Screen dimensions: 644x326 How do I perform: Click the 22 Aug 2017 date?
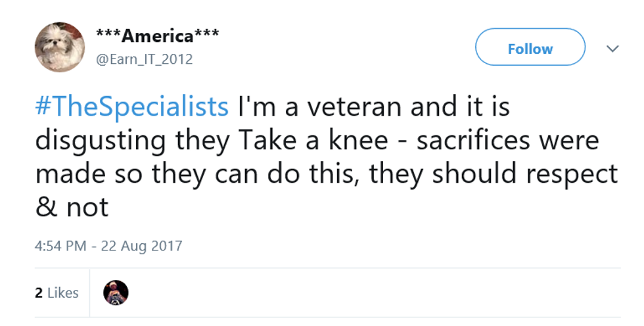pyautogui.click(x=142, y=246)
